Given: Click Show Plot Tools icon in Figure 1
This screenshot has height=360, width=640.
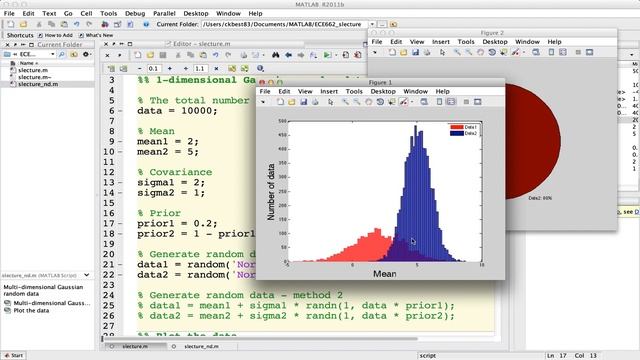Looking at the screenshot, I should click(478, 102).
